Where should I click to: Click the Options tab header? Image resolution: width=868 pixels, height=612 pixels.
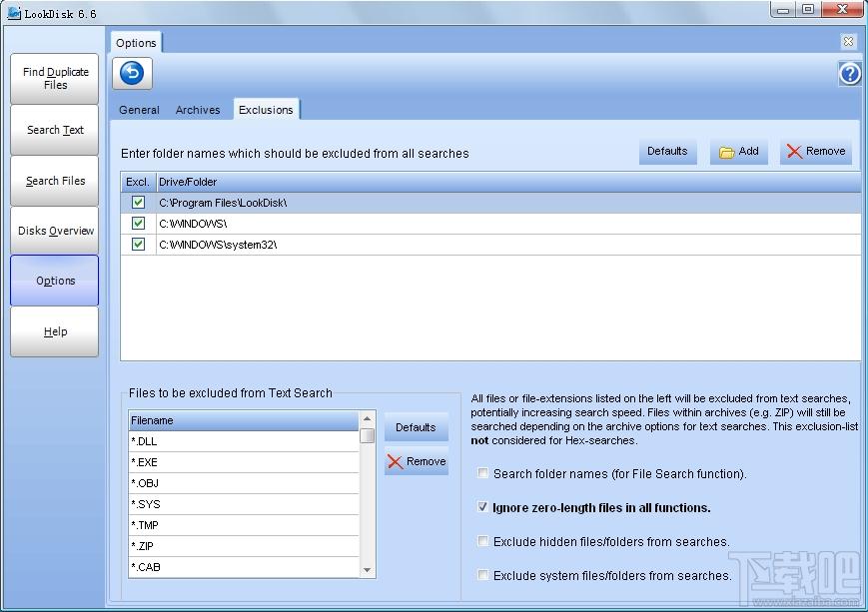coord(136,43)
